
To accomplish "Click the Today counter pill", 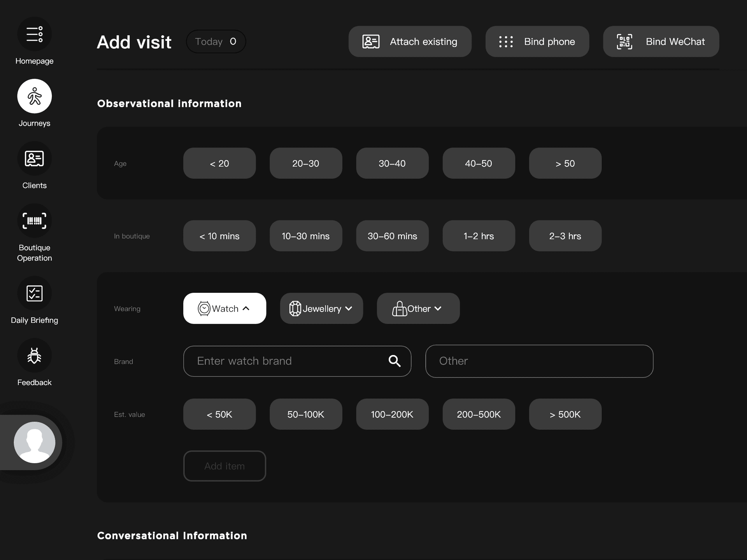I will pos(216,42).
